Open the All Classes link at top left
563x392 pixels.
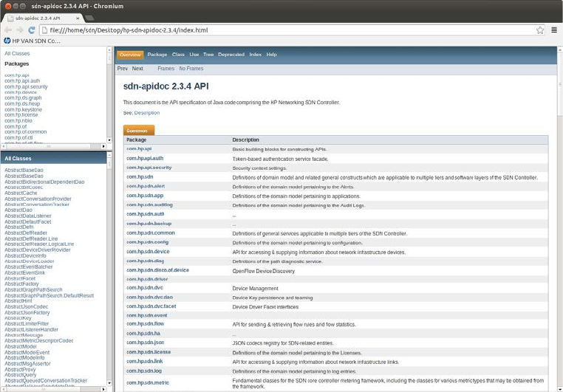(x=17, y=53)
